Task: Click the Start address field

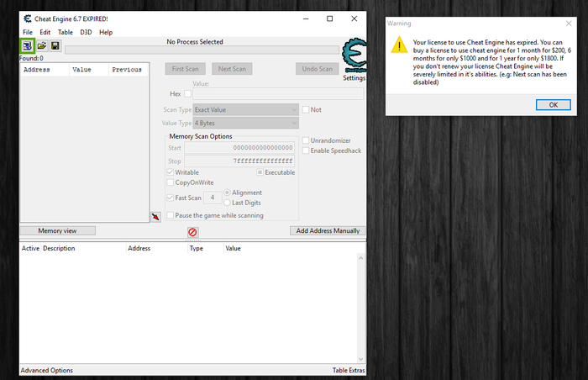Action: [x=239, y=148]
